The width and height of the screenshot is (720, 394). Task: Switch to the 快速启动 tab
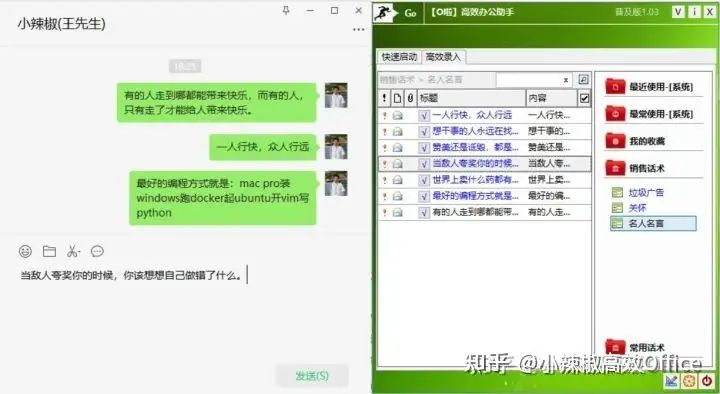[399, 57]
